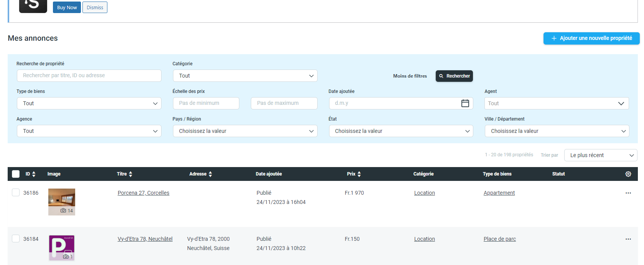Open the Vy-d'Etra parking listing thumbnail
644x265 pixels.
coord(62,248)
